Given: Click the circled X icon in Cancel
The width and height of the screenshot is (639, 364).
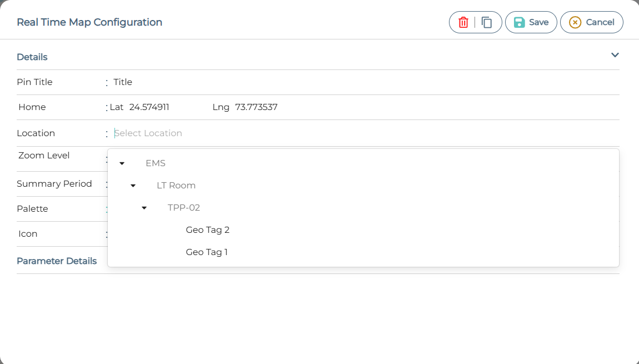Looking at the screenshot, I should coord(575,22).
